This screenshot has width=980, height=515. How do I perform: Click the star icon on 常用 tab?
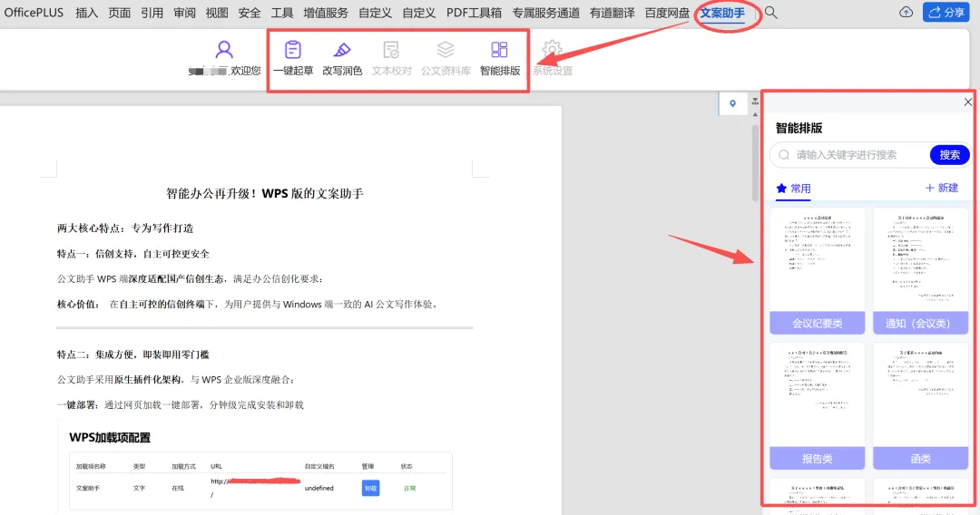click(781, 188)
